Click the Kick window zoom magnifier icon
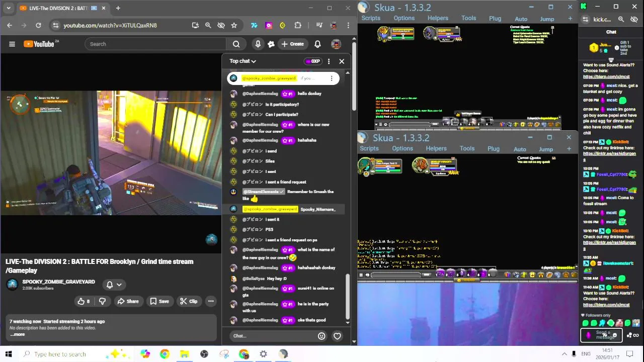This screenshot has width=644, height=362. 621,20
